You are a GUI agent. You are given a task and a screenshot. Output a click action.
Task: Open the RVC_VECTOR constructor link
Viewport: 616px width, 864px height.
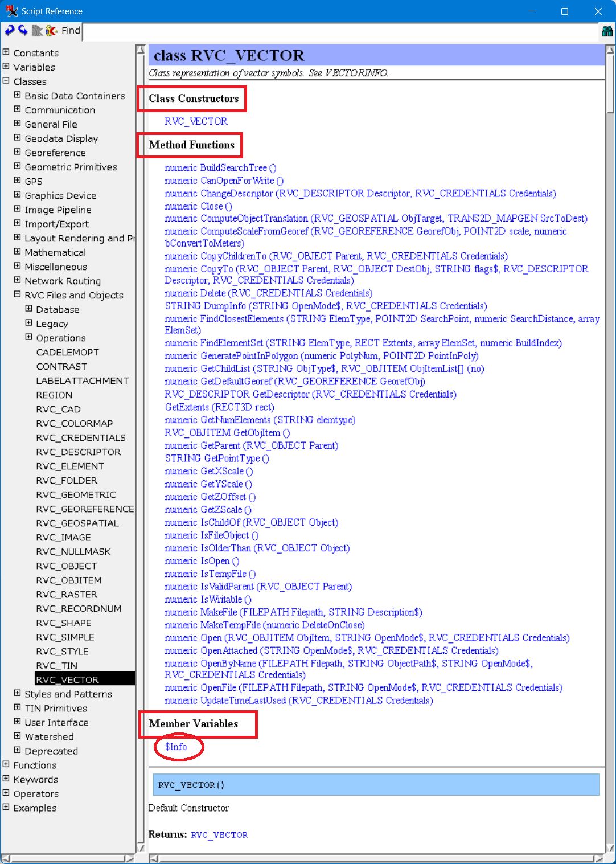[x=196, y=121]
